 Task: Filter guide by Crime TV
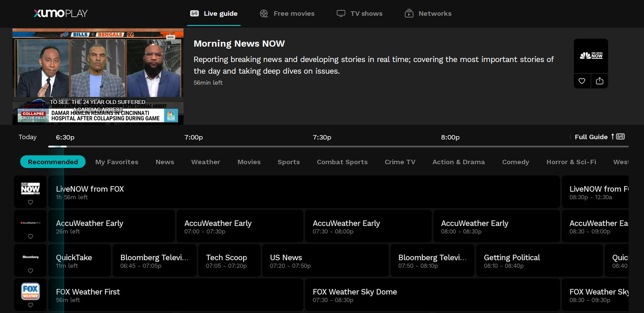coord(400,162)
